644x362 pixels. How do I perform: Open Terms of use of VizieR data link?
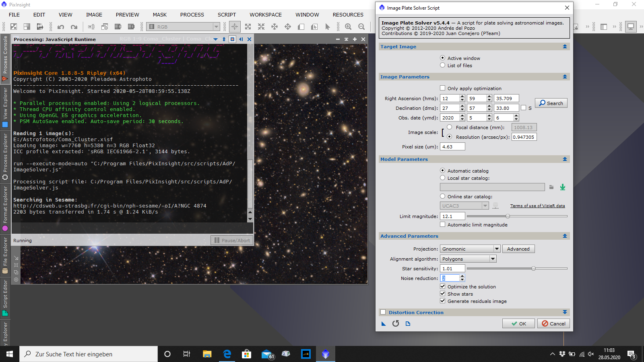click(537, 206)
